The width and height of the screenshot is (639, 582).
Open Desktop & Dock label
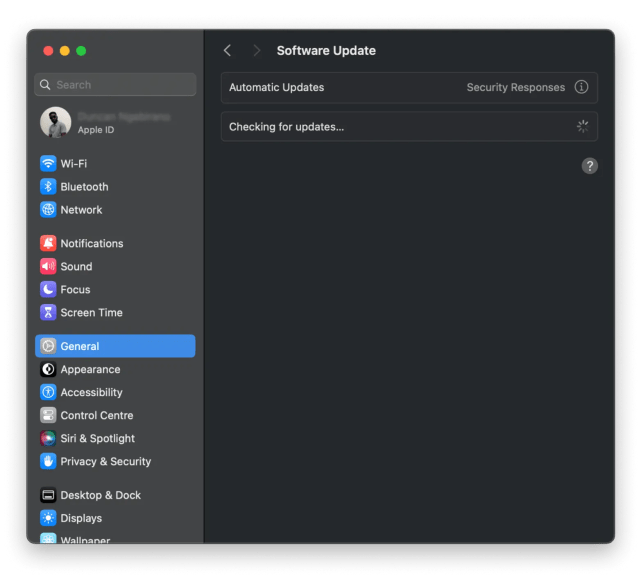pos(101,495)
